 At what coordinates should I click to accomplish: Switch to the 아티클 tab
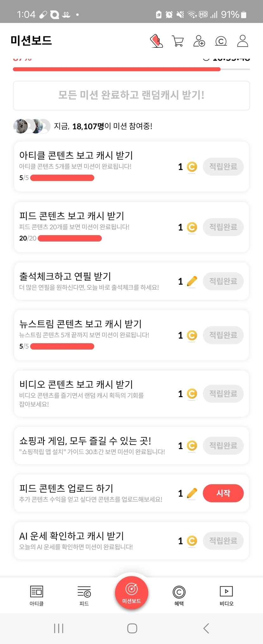click(36, 595)
